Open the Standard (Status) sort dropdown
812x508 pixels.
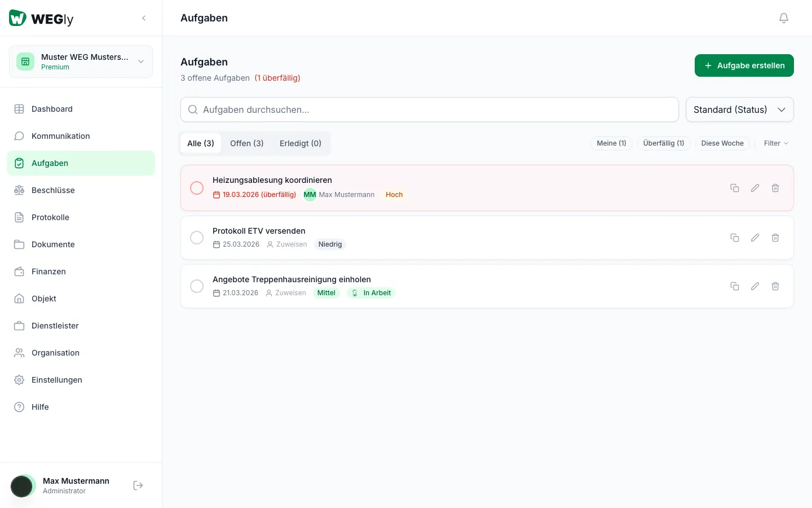[740, 110]
